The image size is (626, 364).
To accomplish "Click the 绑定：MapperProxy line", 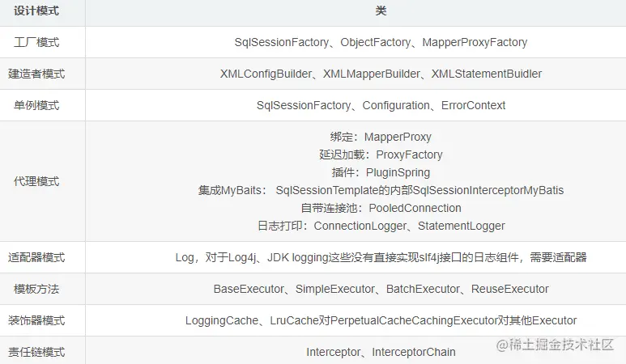I will (x=381, y=137).
